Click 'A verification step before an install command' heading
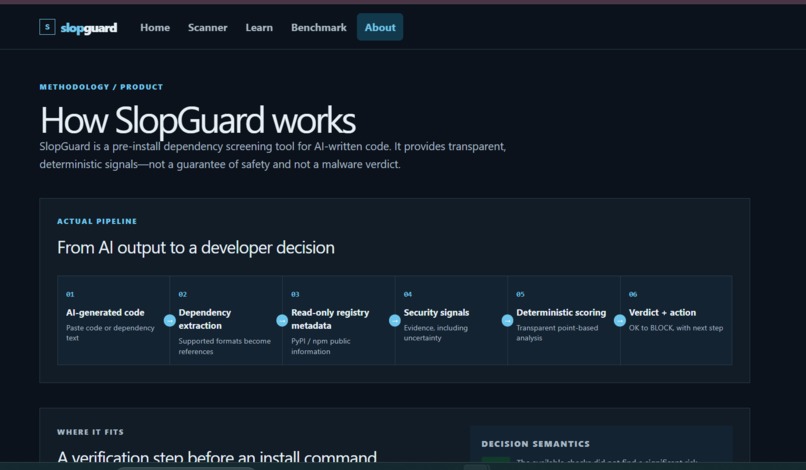Screen dimensions: 806x470 tap(217, 457)
